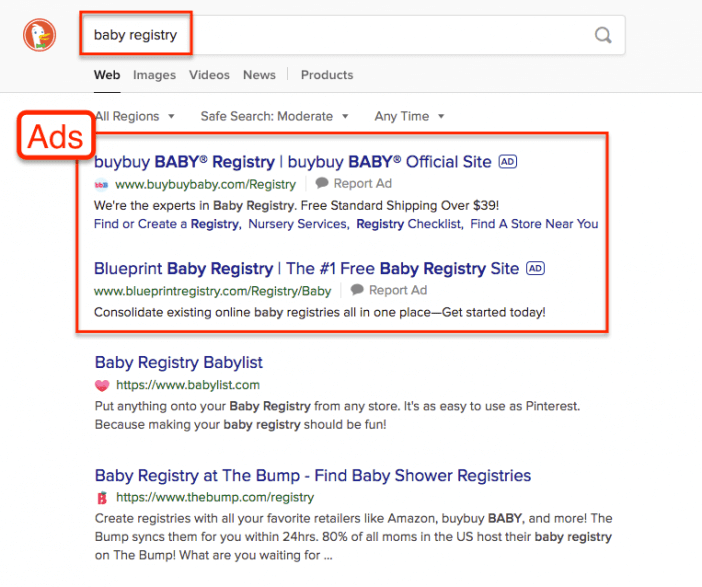Click the www.buybuybaby.com/Registry URL
702x587 pixels.
[205, 184]
